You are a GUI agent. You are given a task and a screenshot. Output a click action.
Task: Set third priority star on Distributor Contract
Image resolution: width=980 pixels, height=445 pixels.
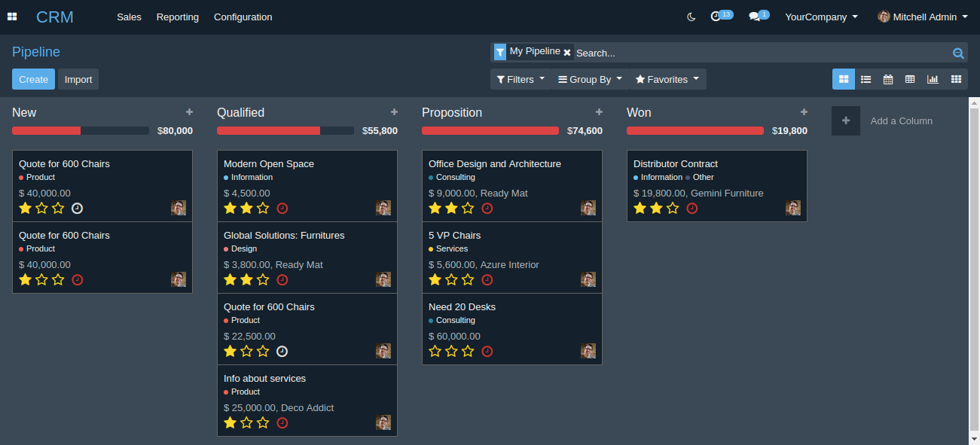coord(673,208)
